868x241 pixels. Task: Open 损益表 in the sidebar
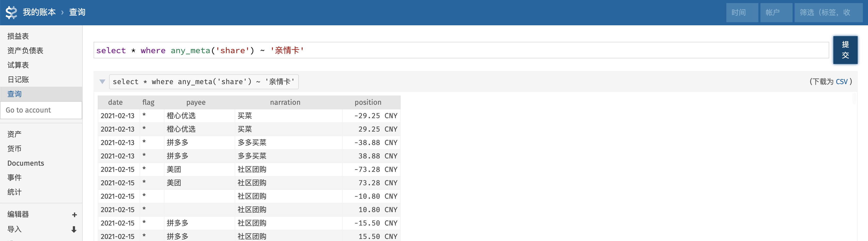click(18, 36)
